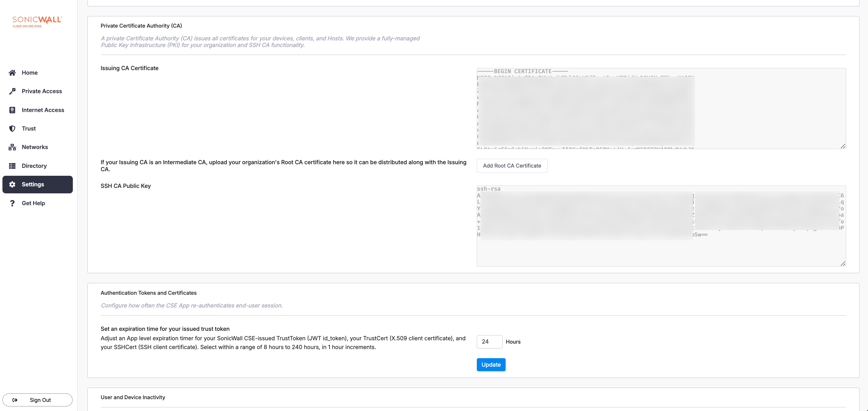Click the Sign Out button
Image resolution: width=868 pixels, height=411 pixels.
tap(37, 400)
